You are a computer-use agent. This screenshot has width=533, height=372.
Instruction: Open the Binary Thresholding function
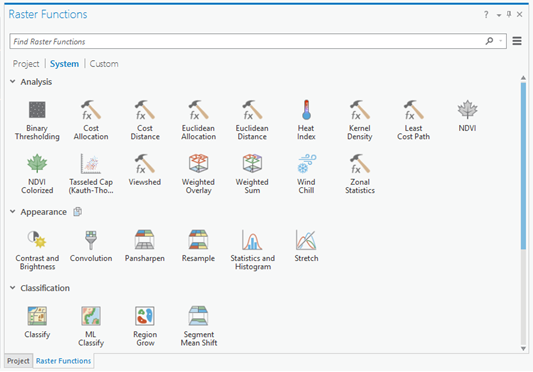click(x=37, y=120)
